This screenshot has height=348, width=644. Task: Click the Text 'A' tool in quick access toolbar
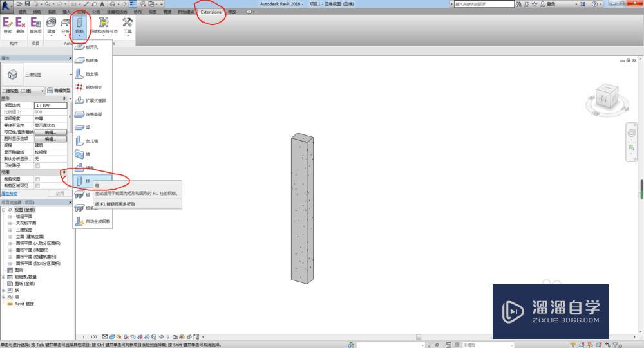[x=102, y=4]
